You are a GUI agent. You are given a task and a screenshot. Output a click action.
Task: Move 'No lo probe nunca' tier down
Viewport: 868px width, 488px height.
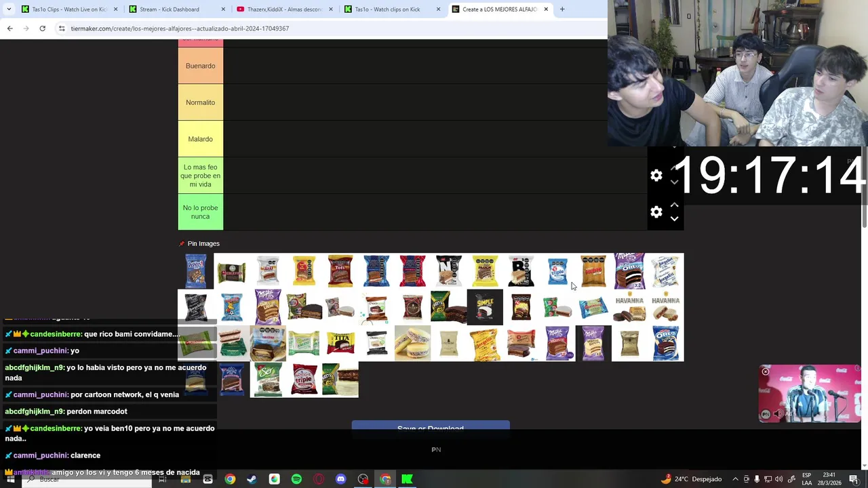point(674,219)
